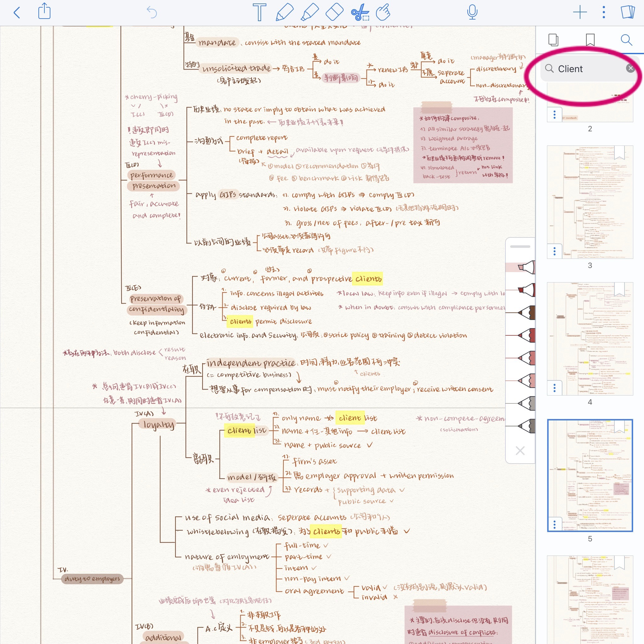The image size is (644, 644).
Task: Pick the dark red pencil
Action: pos(521,290)
